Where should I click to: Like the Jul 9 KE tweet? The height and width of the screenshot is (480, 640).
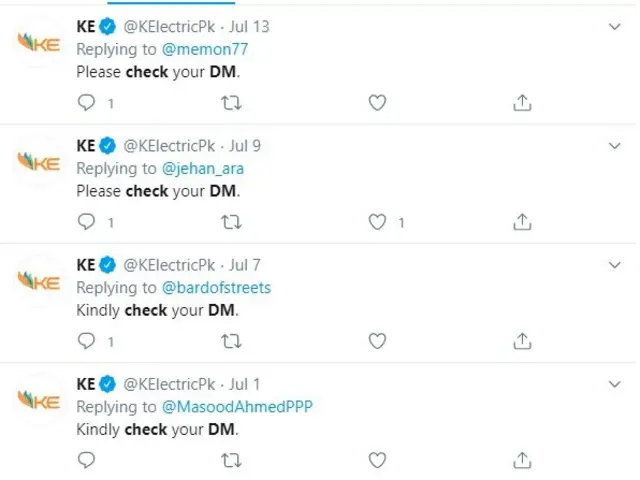pyautogui.click(x=377, y=222)
